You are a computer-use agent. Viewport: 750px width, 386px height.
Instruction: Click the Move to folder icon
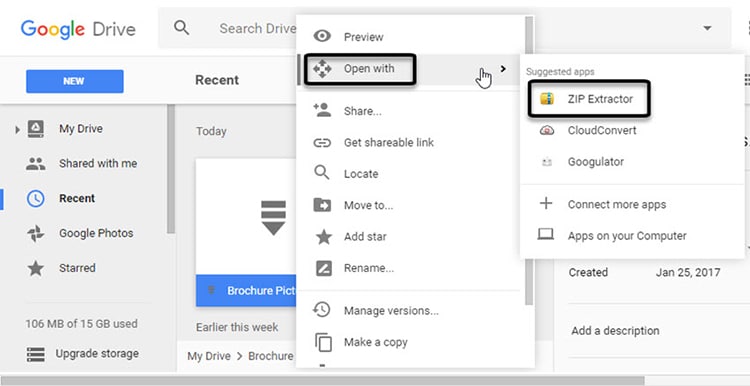(322, 205)
